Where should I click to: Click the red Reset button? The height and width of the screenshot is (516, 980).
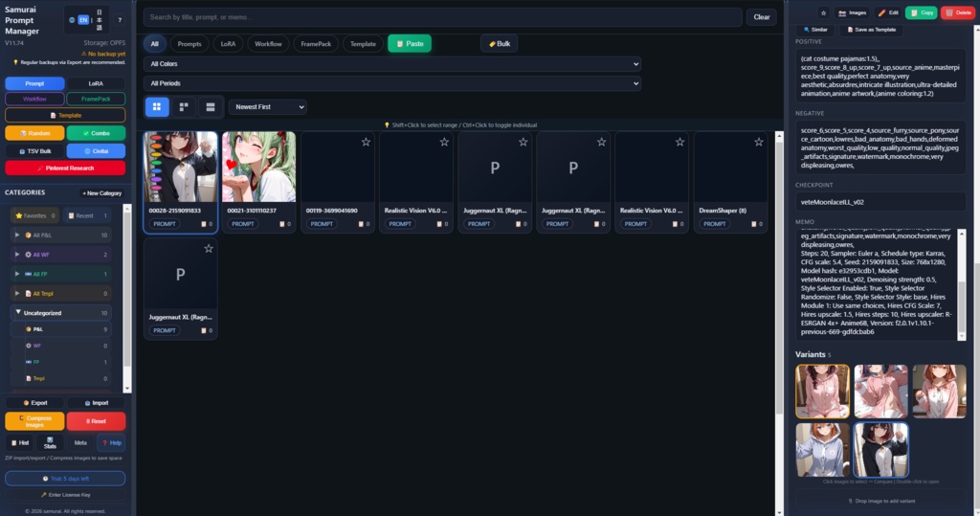[96, 421]
